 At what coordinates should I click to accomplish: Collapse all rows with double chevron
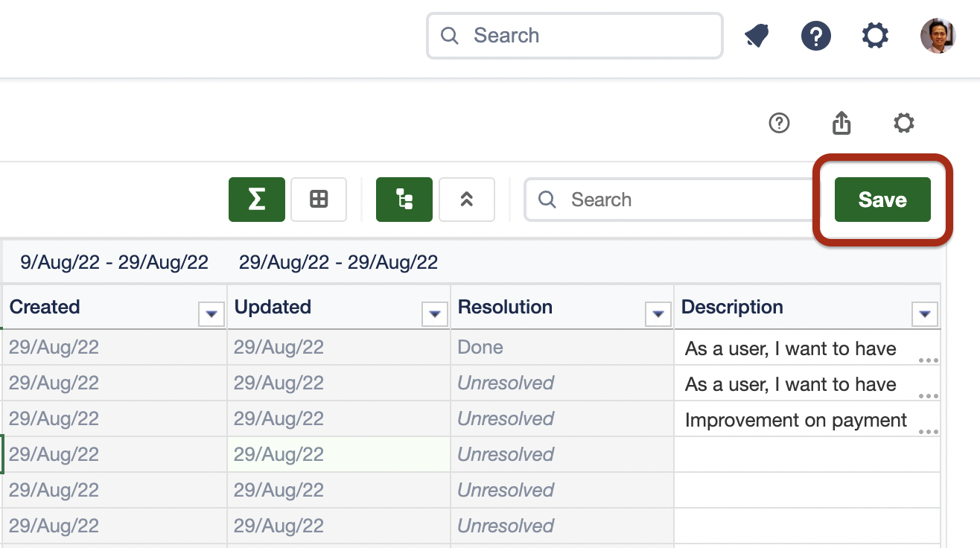(x=467, y=200)
